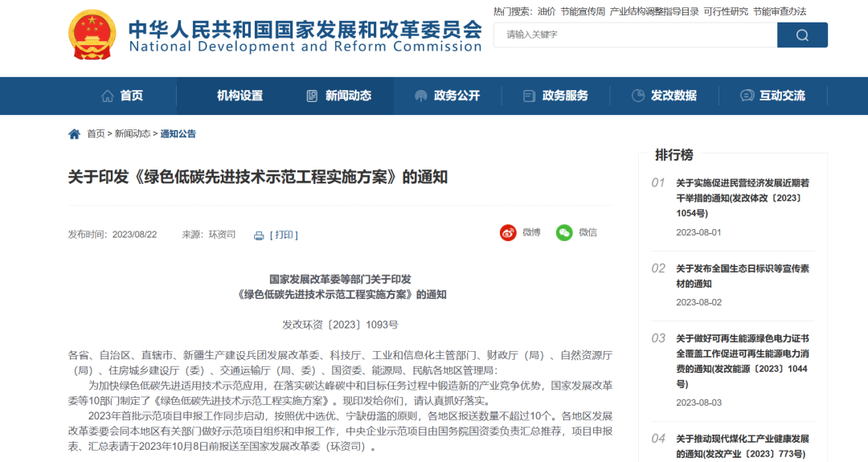This screenshot has width=868, height=462.
Task: Share article via WeChat icon
Action: click(565, 233)
